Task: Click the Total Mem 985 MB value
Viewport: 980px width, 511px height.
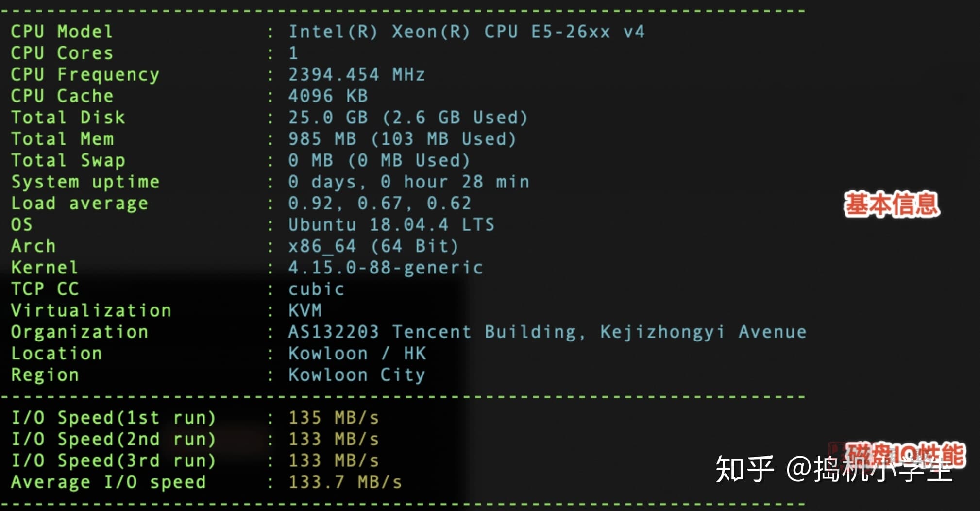Action: pos(402,139)
